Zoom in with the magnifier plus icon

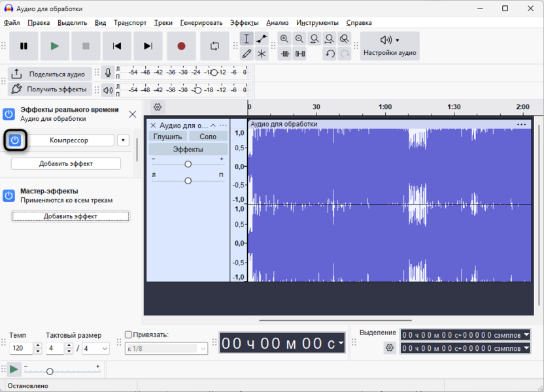pyautogui.click(x=284, y=39)
